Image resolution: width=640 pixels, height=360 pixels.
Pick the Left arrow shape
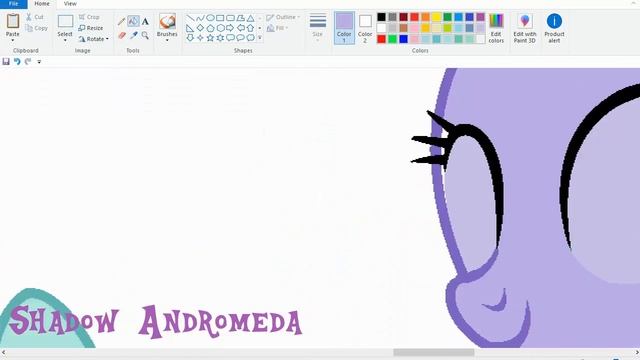pyautogui.click(x=240, y=28)
